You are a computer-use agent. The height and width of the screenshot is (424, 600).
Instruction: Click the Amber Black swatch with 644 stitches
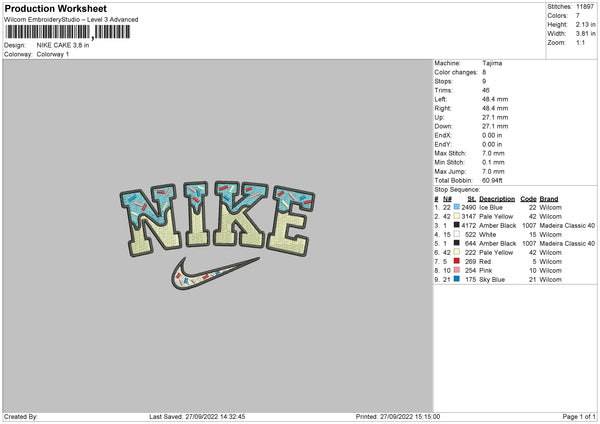457,243
